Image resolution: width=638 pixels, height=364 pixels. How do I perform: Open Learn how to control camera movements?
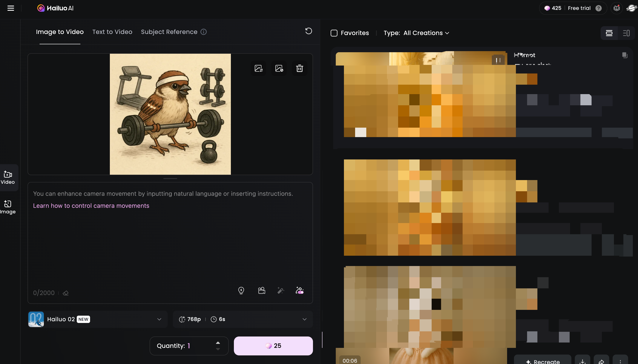tap(91, 206)
